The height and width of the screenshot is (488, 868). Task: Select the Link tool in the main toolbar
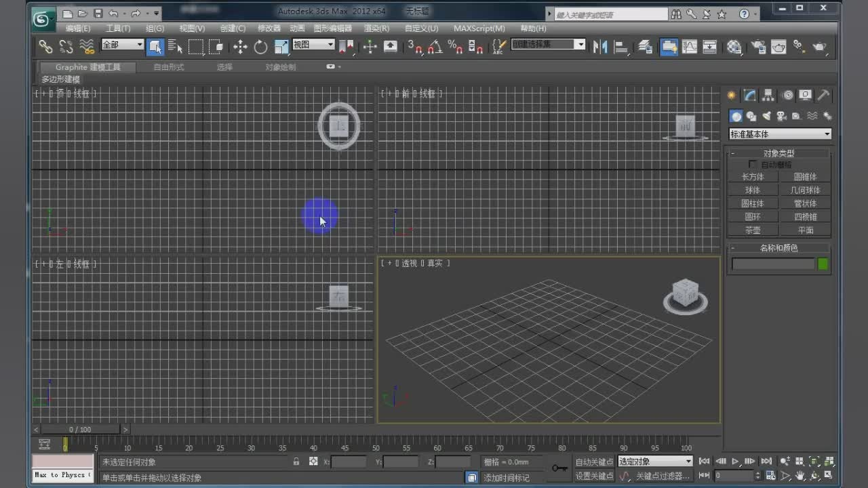tap(45, 46)
